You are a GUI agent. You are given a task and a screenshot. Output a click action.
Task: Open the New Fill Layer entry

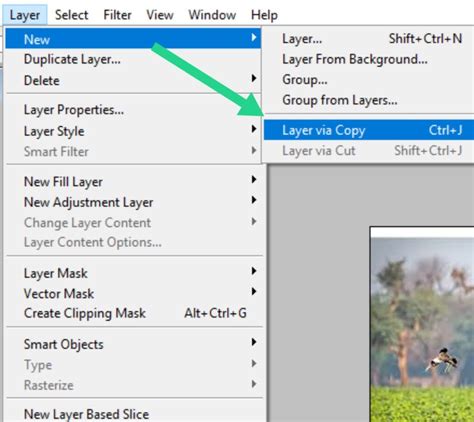(133, 182)
